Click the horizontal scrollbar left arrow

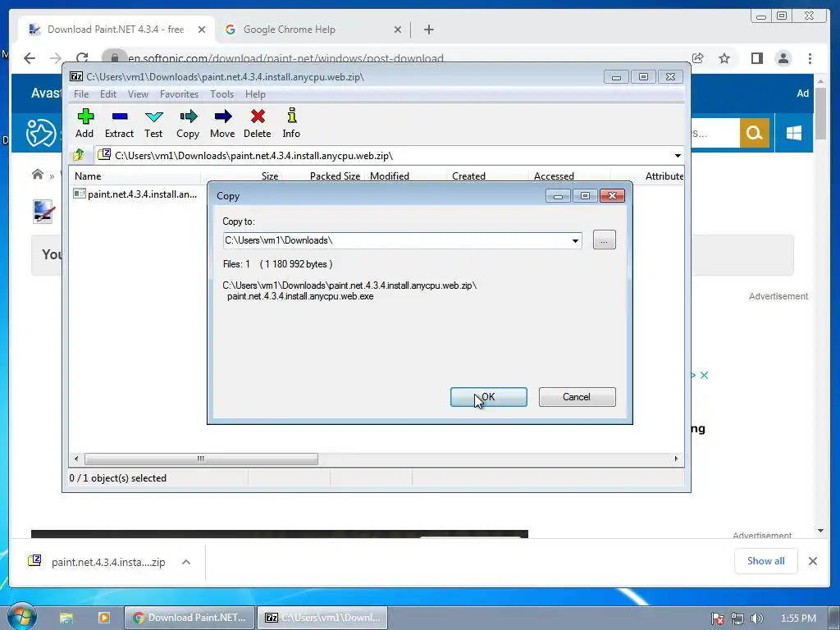click(x=76, y=459)
